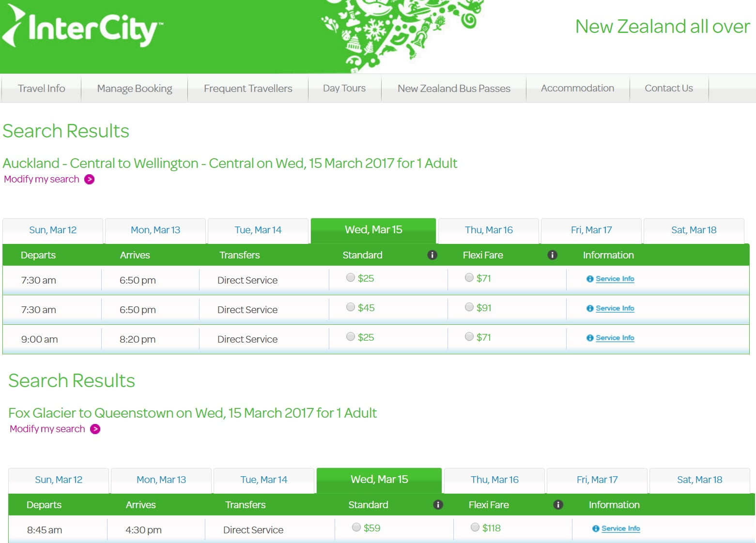This screenshot has width=756, height=543.
Task: Select $25 Standard fare for 7:30 am departure
Action: click(351, 277)
